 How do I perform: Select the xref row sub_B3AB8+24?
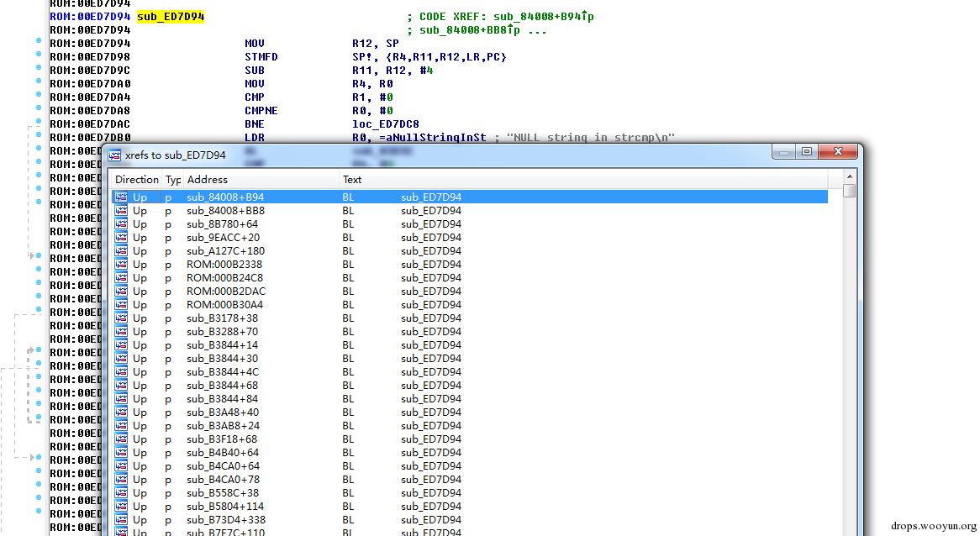coord(470,425)
